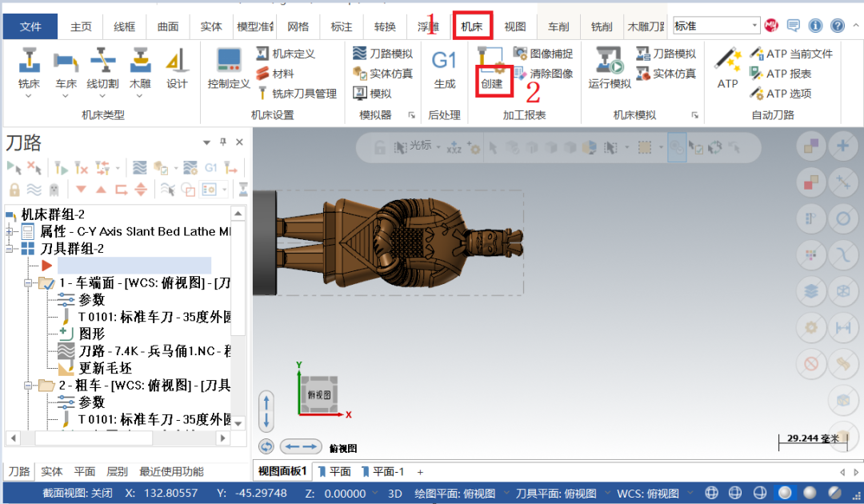Expand the 铣床 dropdown arrow
The width and height of the screenshot is (864, 504).
click(29, 96)
